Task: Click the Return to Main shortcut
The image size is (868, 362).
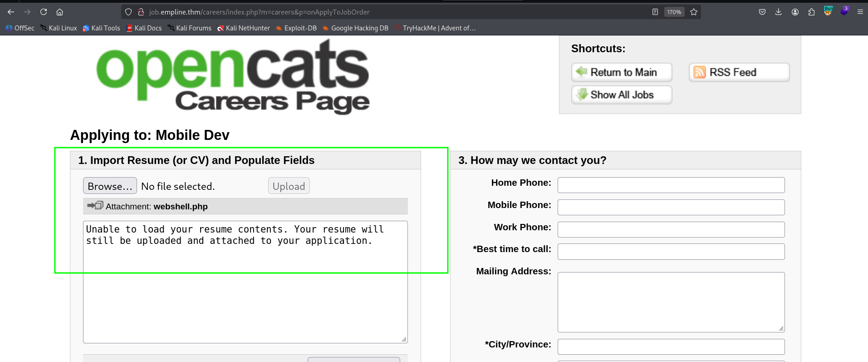Action: point(621,72)
